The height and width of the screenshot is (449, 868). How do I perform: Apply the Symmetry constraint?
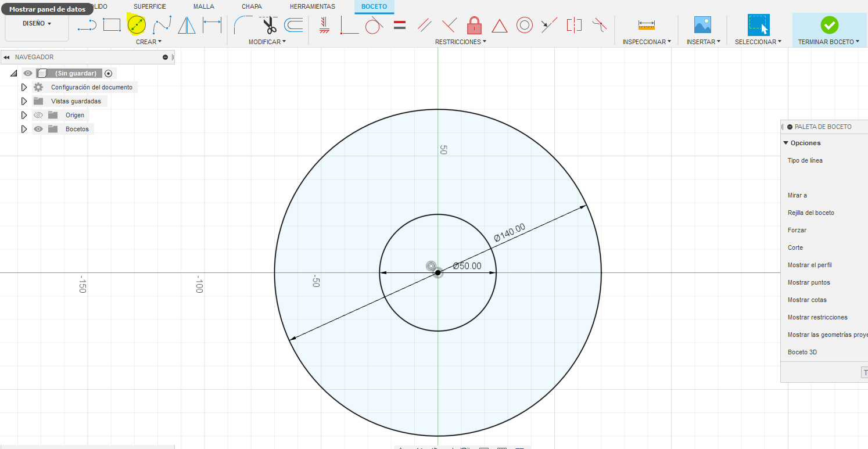[x=574, y=25]
